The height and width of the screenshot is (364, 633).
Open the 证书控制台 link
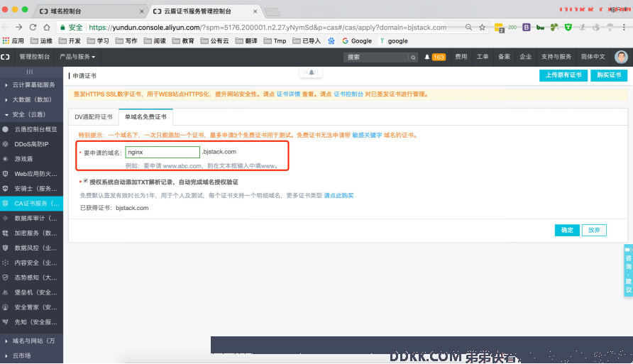click(348, 94)
